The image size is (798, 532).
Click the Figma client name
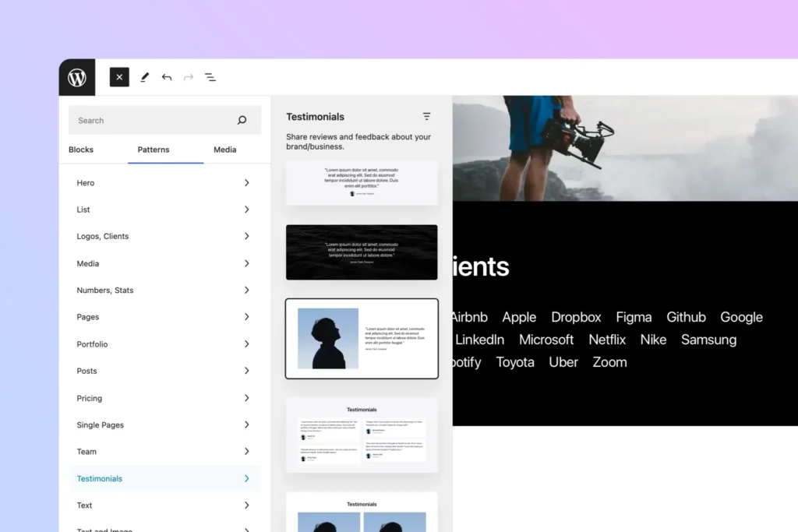(x=634, y=317)
